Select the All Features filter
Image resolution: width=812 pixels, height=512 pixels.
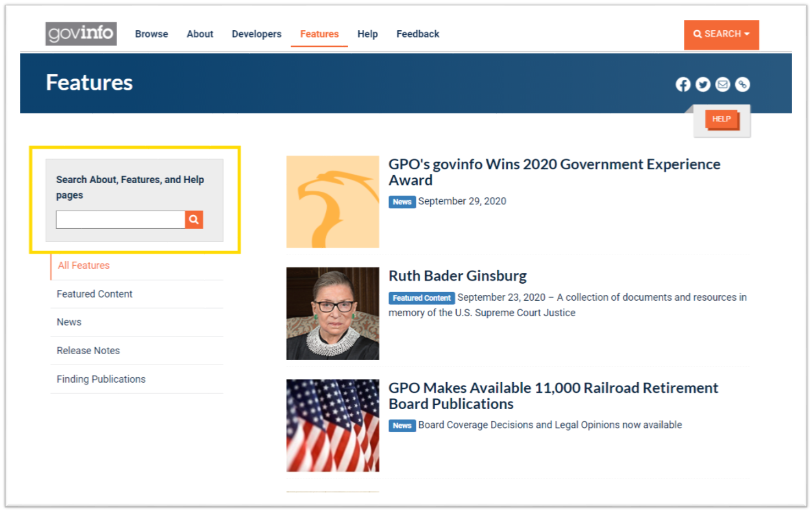coord(83,265)
